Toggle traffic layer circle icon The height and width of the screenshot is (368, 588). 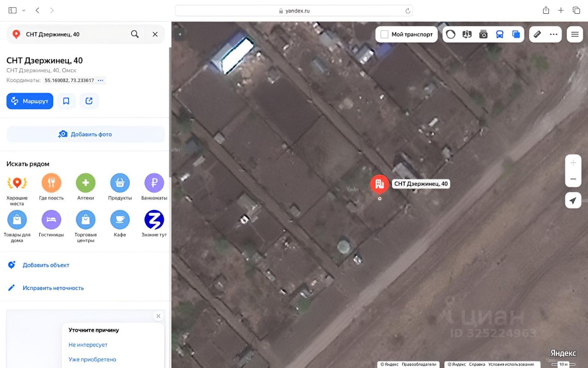point(451,34)
